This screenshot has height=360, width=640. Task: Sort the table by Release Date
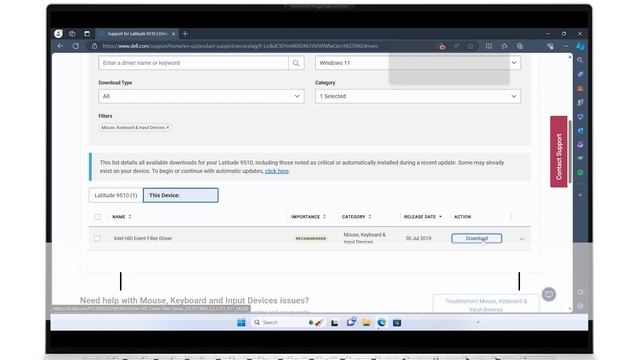[423, 217]
